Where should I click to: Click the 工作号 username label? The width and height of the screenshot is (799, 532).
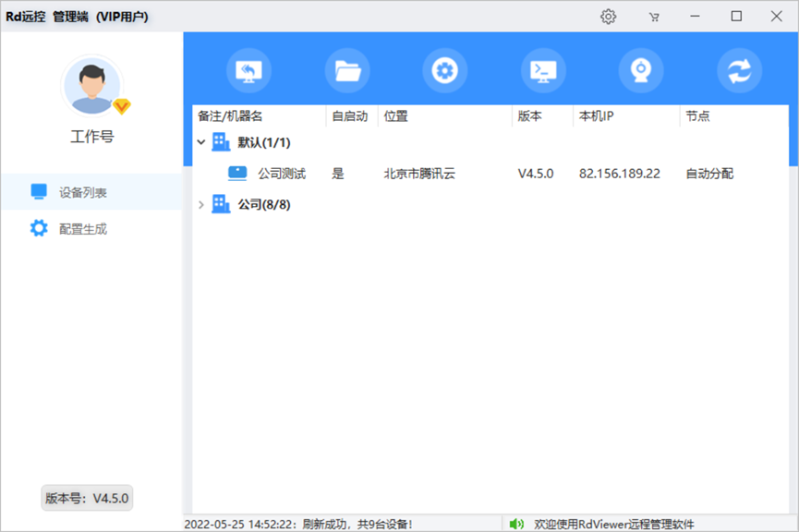[92, 137]
